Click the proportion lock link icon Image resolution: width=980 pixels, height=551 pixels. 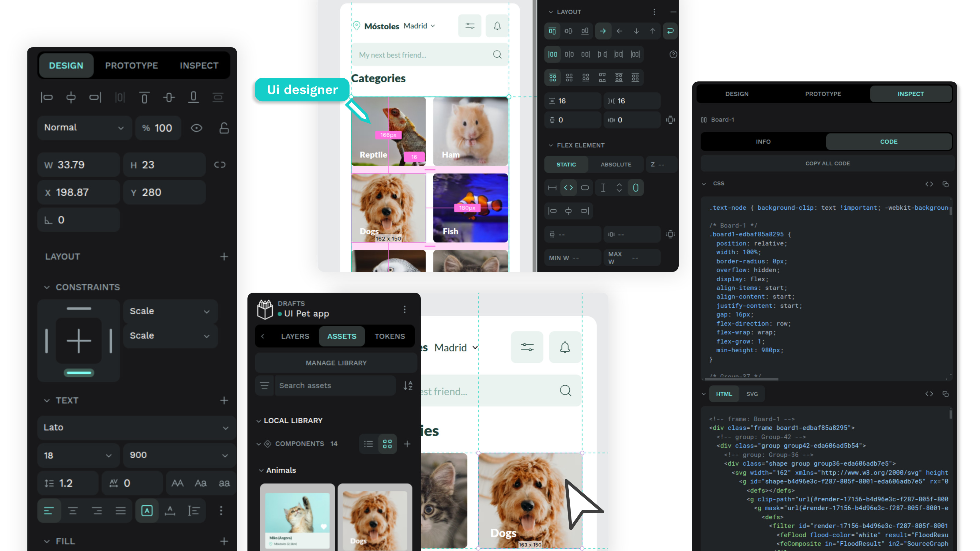click(x=220, y=165)
